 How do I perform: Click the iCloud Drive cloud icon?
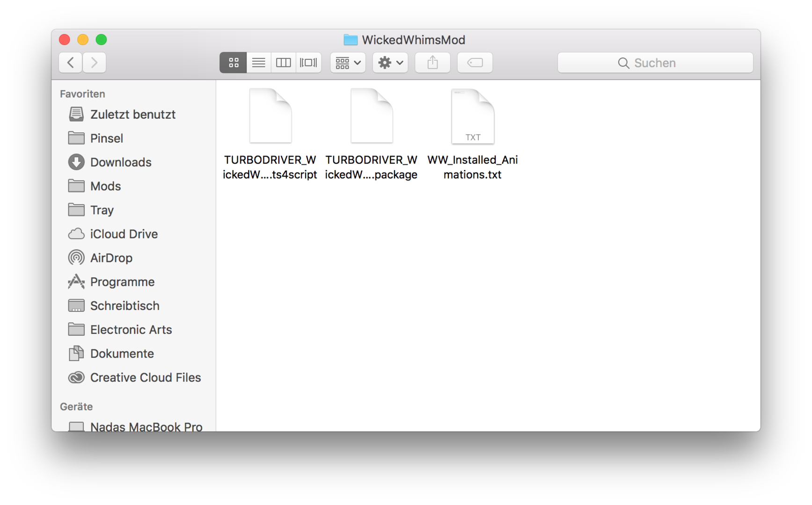76,234
